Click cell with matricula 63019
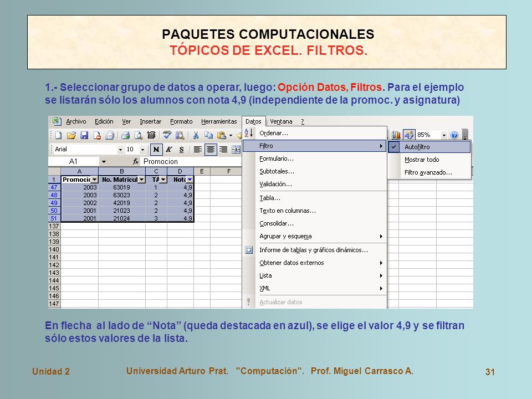 (x=122, y=187)
